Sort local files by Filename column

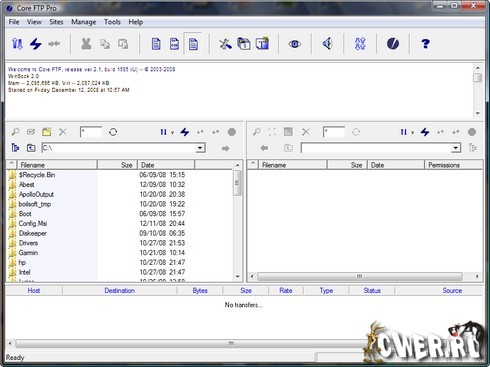57,165
